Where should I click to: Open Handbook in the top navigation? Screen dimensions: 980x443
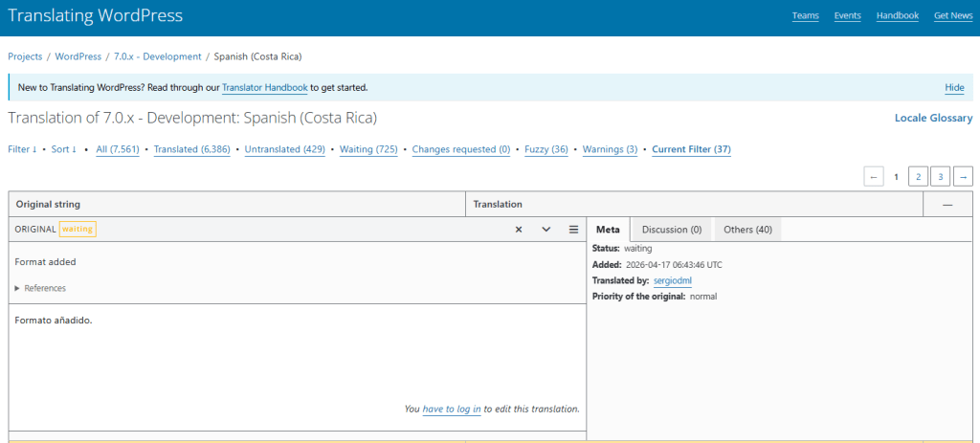tap(897, 15)
